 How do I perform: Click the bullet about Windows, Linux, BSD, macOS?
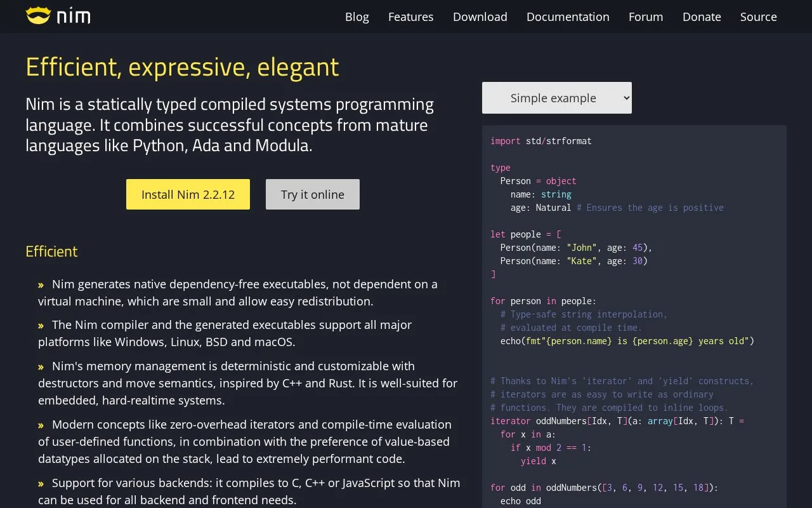(225, 333)
